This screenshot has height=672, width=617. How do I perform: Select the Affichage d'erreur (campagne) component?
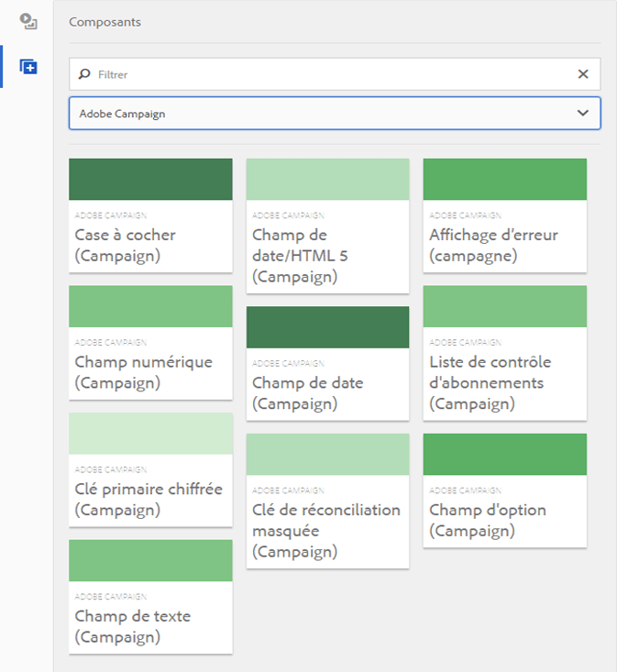coord(505,215)
